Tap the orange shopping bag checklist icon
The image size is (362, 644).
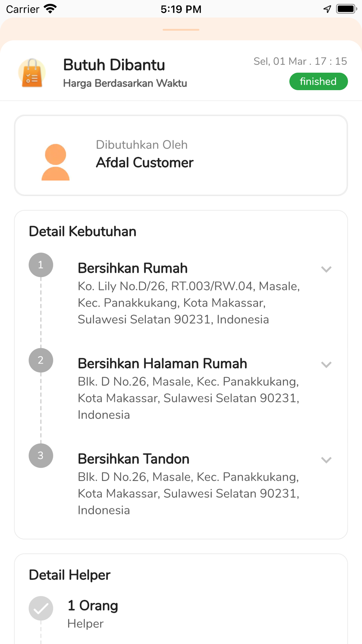tap(32, 73)
